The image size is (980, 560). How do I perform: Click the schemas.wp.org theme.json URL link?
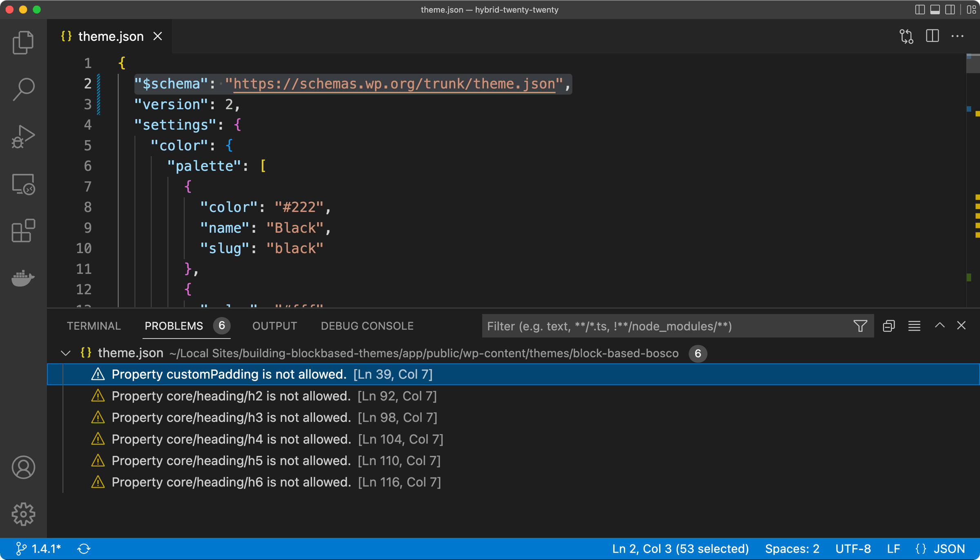click(394, 84)
